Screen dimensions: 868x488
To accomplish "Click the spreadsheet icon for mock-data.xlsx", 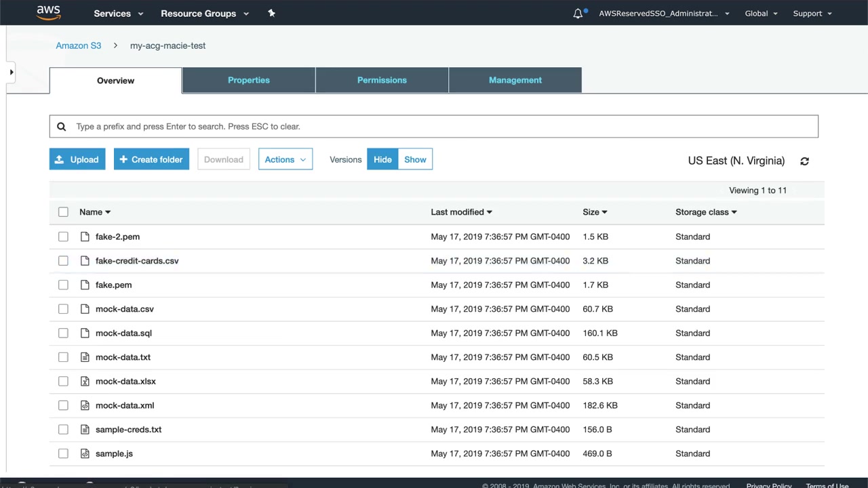I will coord(85,381).
